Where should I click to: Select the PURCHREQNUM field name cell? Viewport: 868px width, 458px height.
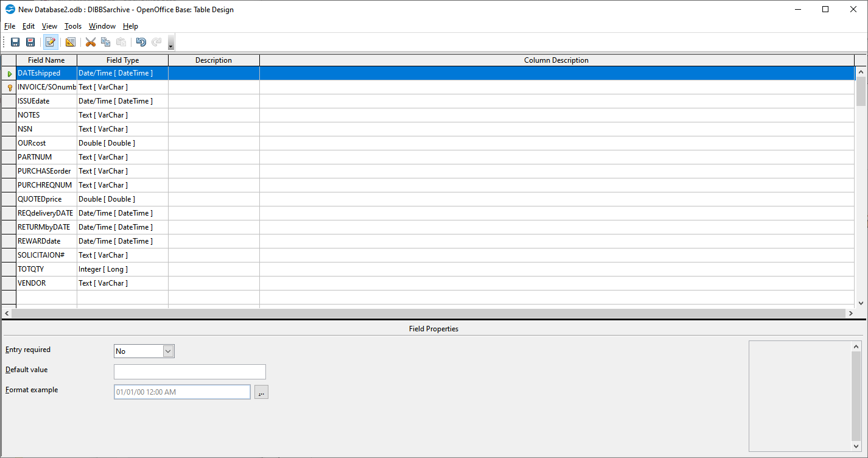(46, 185)
